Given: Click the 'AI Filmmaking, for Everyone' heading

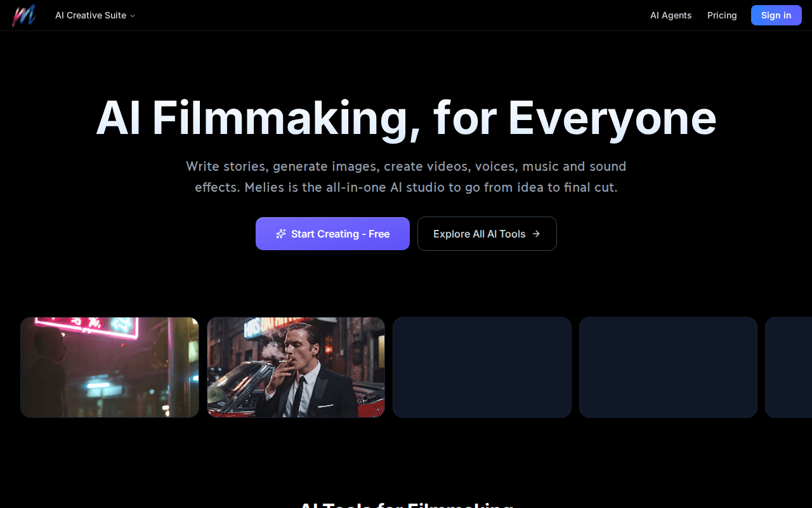Looking at the screenshot, I should [x=406, y=118].
